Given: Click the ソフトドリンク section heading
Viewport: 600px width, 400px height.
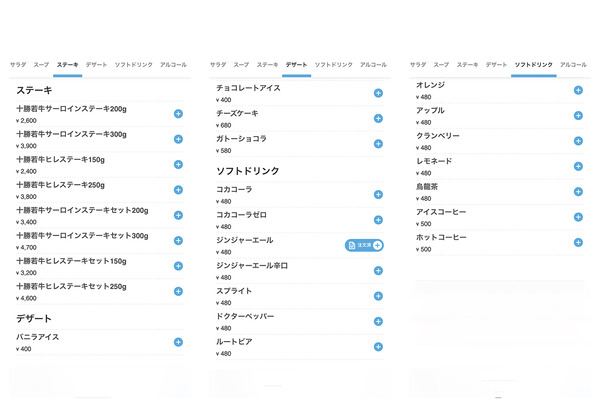Looking at the screenshot, I should coord(248,171).
